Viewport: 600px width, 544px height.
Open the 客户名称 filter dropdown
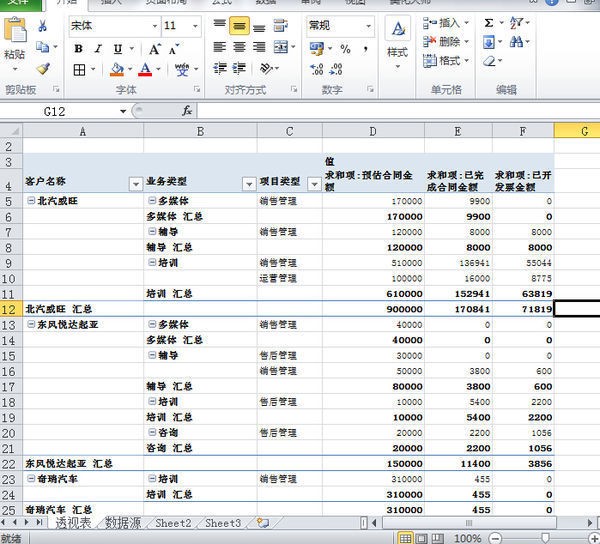(135, 183)
